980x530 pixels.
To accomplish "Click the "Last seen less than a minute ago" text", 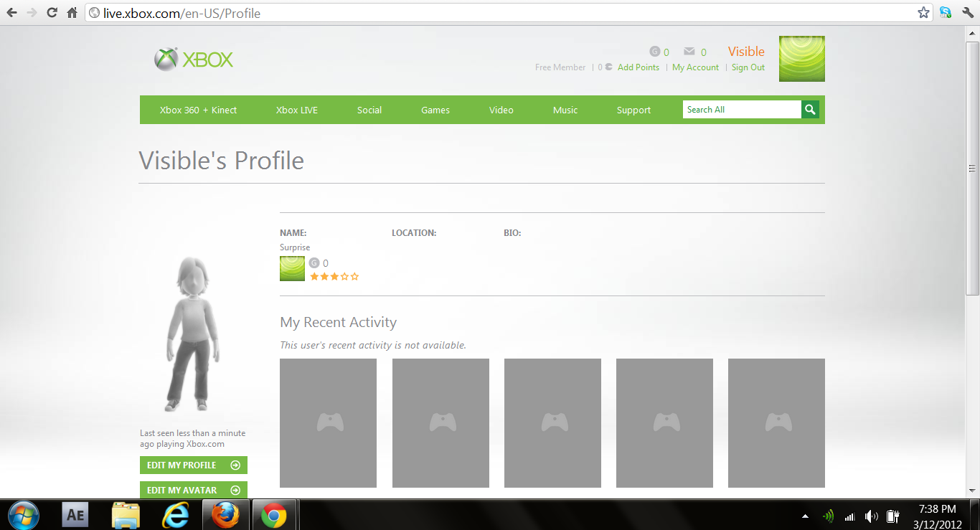I will 192,438.
